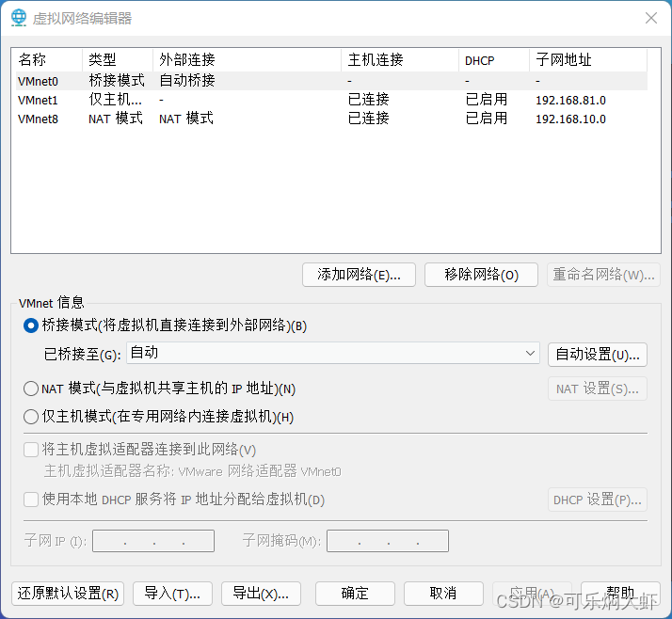Select the VMnet0 row
Screen dimensions: 672x619
tap(331, 81)
